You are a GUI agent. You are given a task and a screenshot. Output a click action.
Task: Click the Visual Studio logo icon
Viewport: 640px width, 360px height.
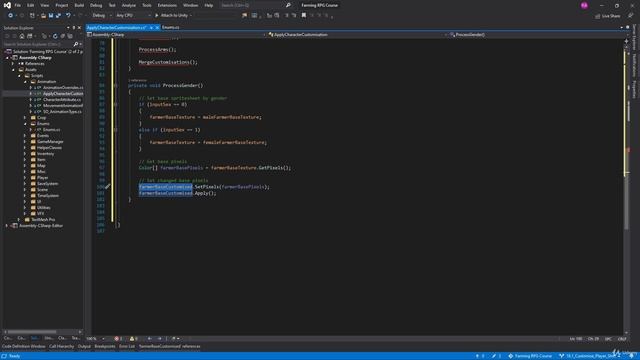pos(7,5)
